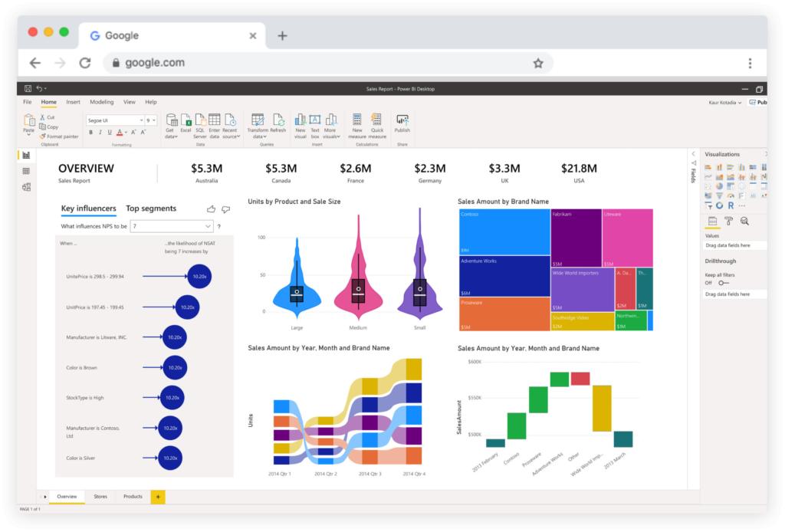
Task: Open the Modeling ribbon tab
Action: [x=102, y=102]
